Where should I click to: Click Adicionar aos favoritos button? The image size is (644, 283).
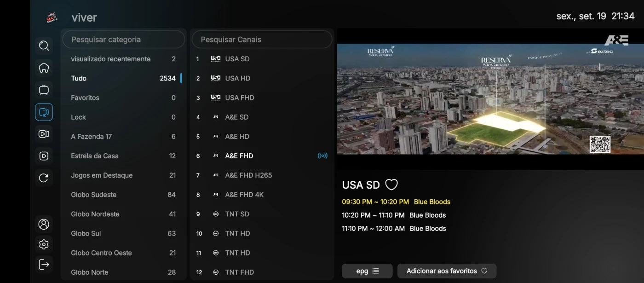click(x=447, y=271)
